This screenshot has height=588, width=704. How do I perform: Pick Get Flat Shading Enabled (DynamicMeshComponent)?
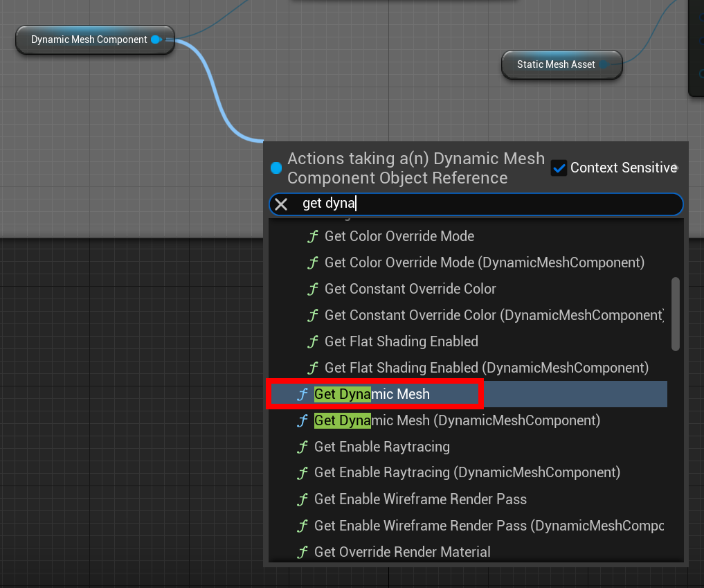pos(469,368)
